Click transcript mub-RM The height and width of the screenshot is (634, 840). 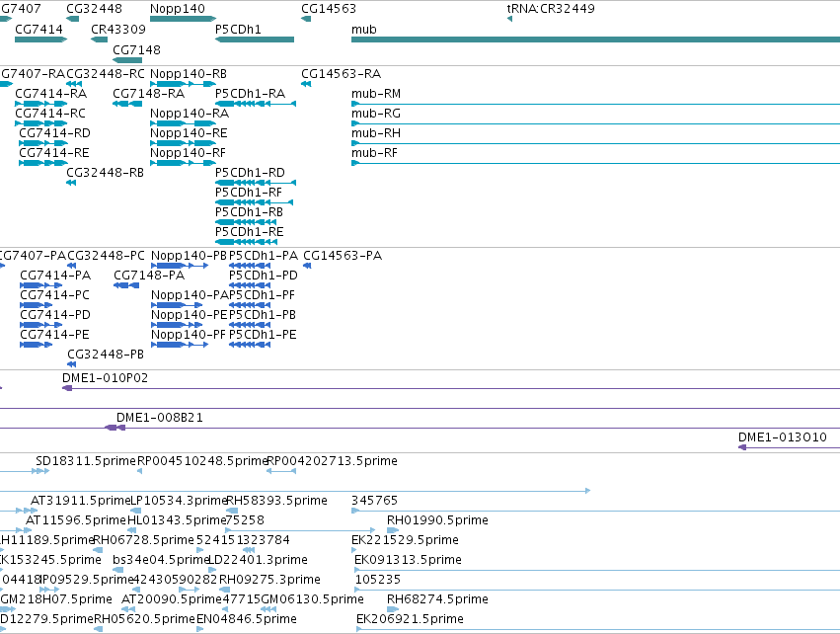point(595,104)
